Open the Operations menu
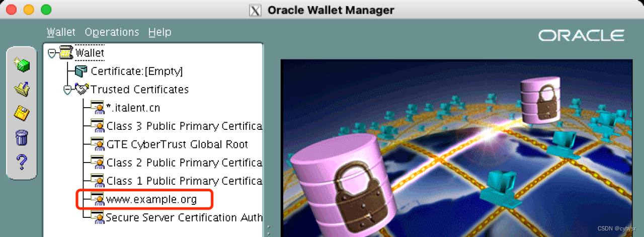The image size is (644, 237). [x=112, y=32]
